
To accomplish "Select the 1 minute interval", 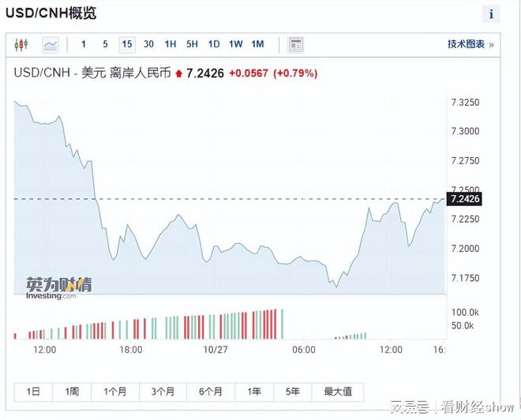I will click(x=84, y=44).
